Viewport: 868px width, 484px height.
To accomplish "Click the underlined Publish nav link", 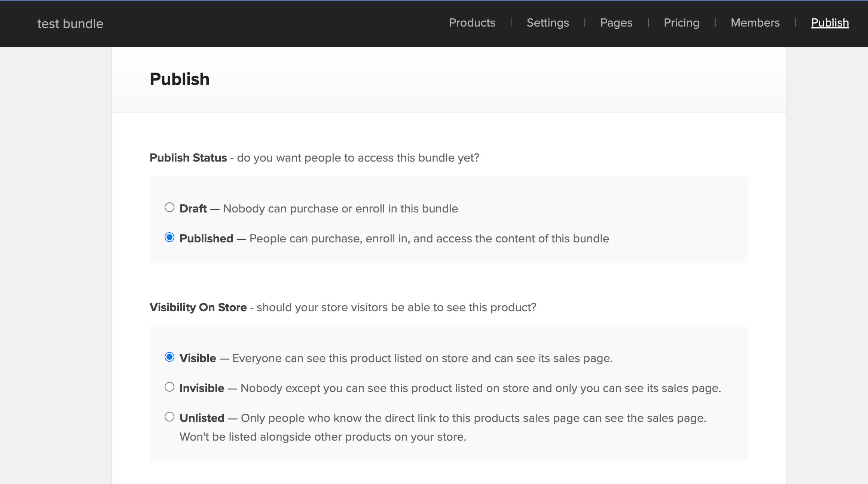I will point(830,23).
